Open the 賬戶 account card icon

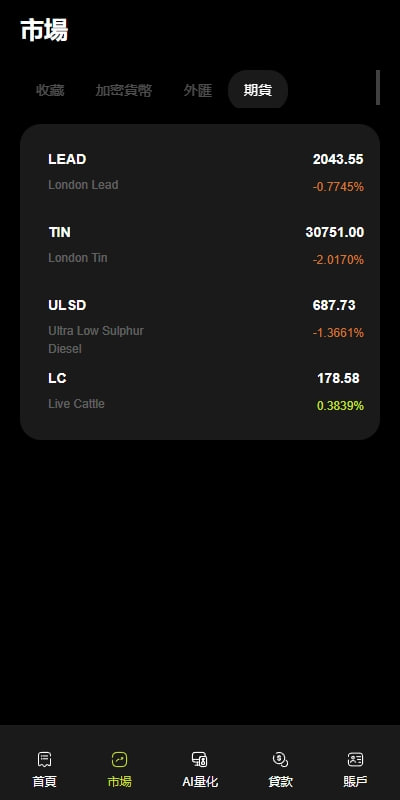tap(355, 760)
